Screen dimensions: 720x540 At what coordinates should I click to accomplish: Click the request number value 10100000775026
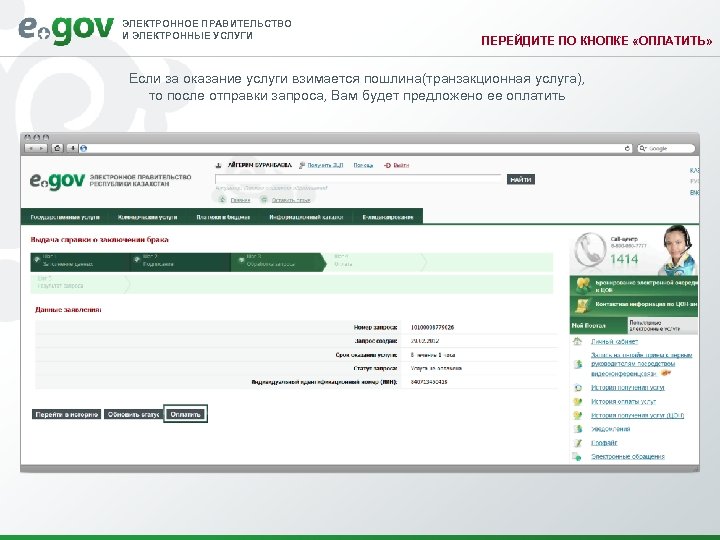point(432,327)
